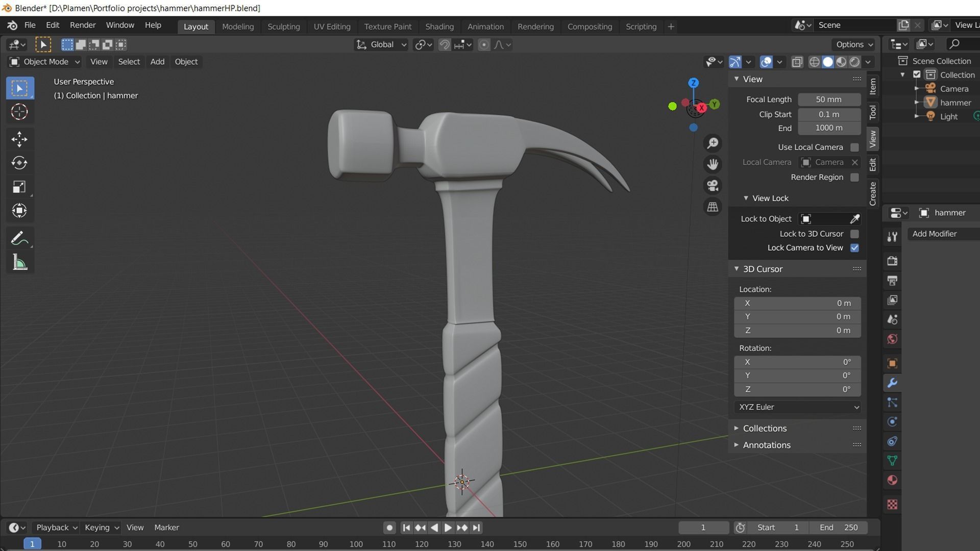The height and width of the screenshot is (551, 980).
Task: Switch to the Sculpting workspace tab
Action: click(x=283, y=27)
